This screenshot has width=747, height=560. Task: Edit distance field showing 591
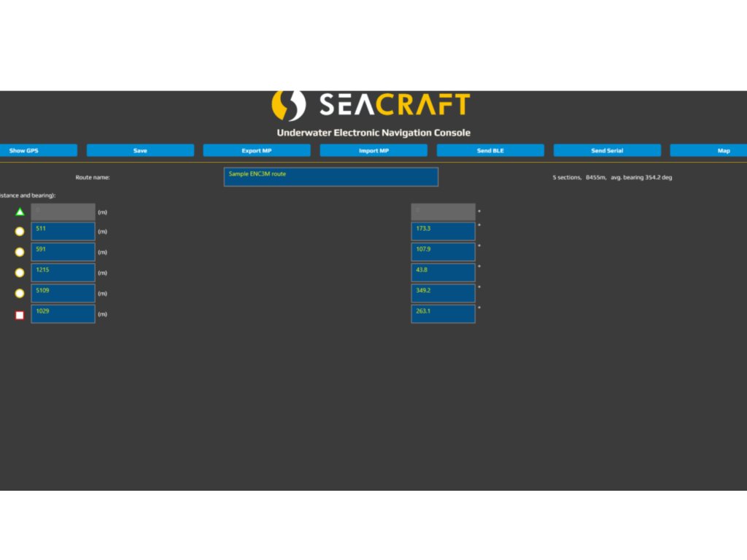click(63, 252)
